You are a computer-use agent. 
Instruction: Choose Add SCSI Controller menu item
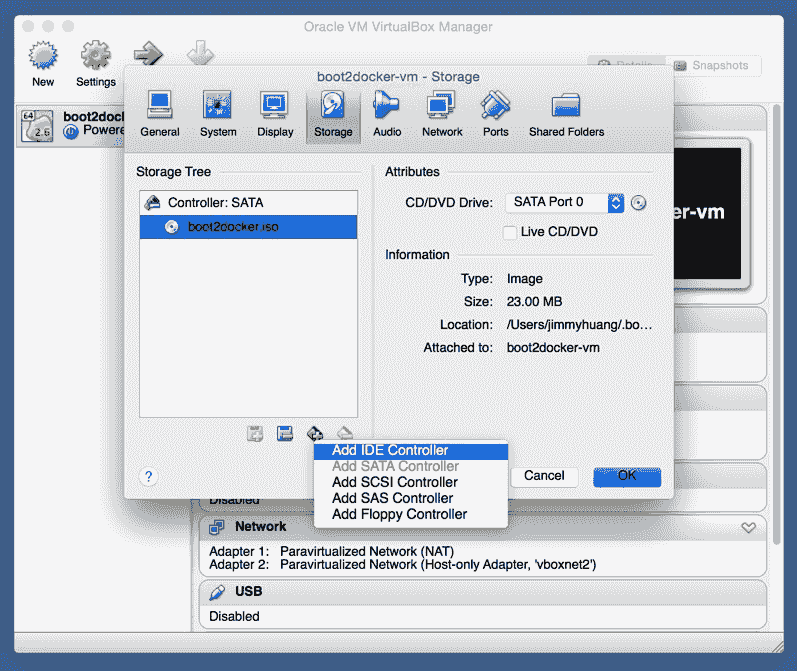(x=411, y=482)
